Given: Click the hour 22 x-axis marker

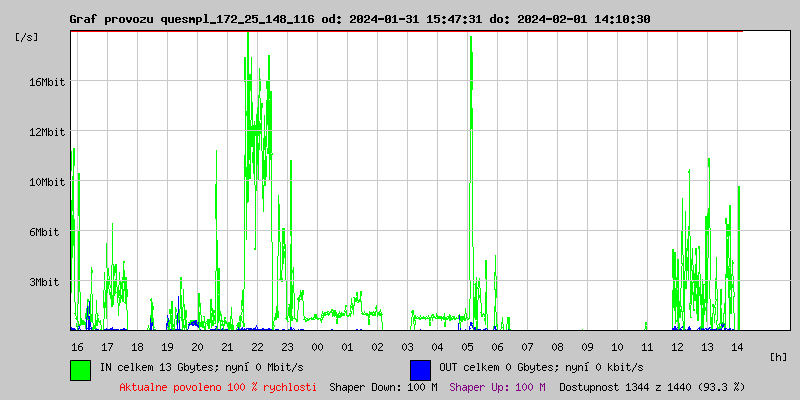Looking at the screenshot, I should 257,346.
